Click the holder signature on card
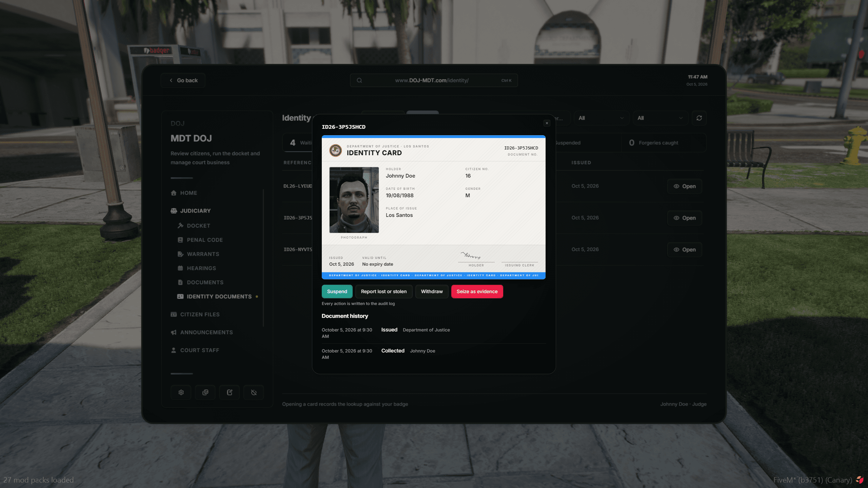 (x=471, y=256)
